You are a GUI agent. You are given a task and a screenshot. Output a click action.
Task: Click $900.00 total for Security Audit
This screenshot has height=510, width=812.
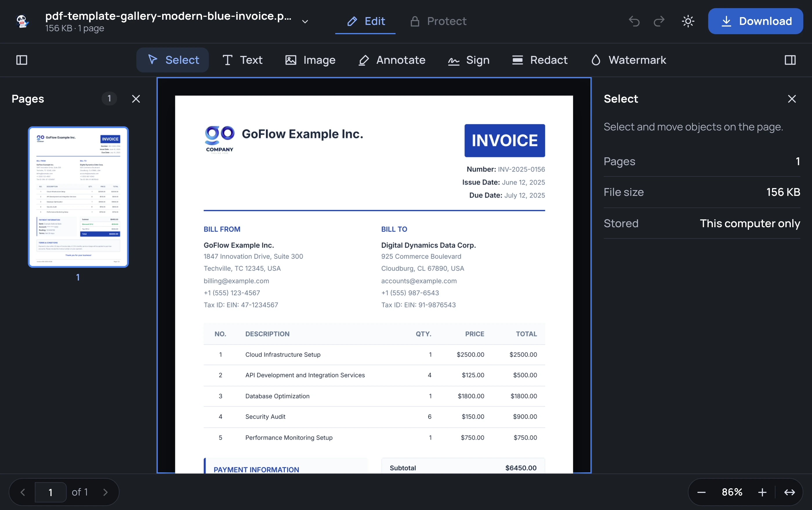[x=525, y=416]
